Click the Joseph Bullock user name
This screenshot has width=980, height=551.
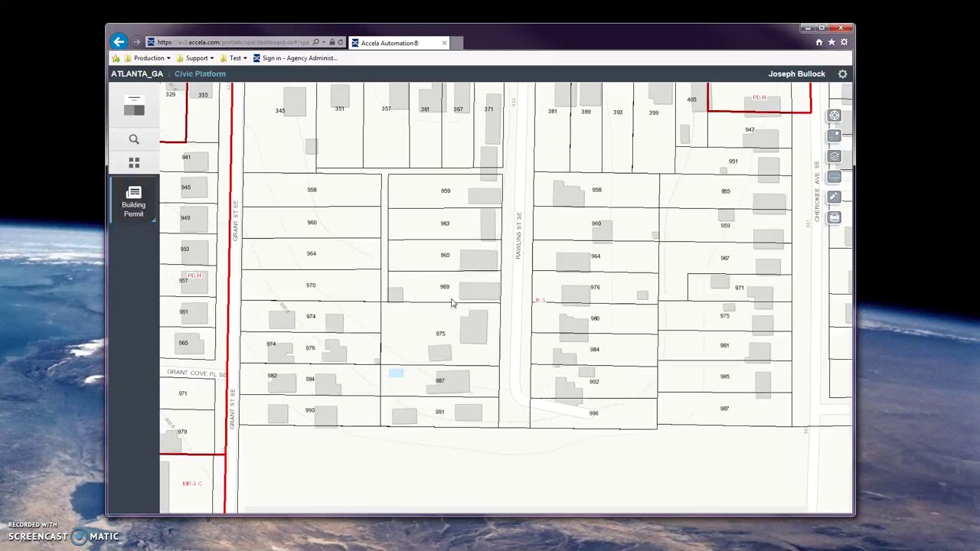click(x=796, y=74)
